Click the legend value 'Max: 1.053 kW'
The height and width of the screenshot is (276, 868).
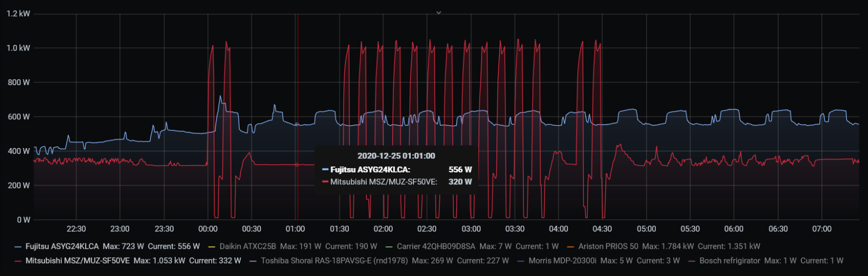pos(159,261)
